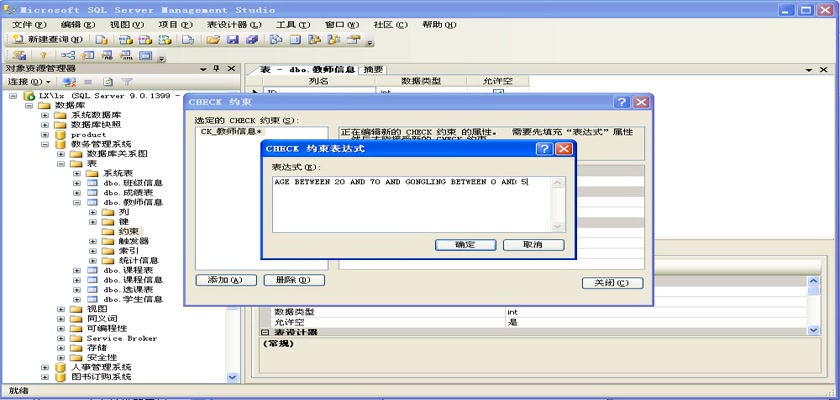Click the column properties scrollbar down arrow
This screenshot has height=400, width=840.
click(814, 330)
